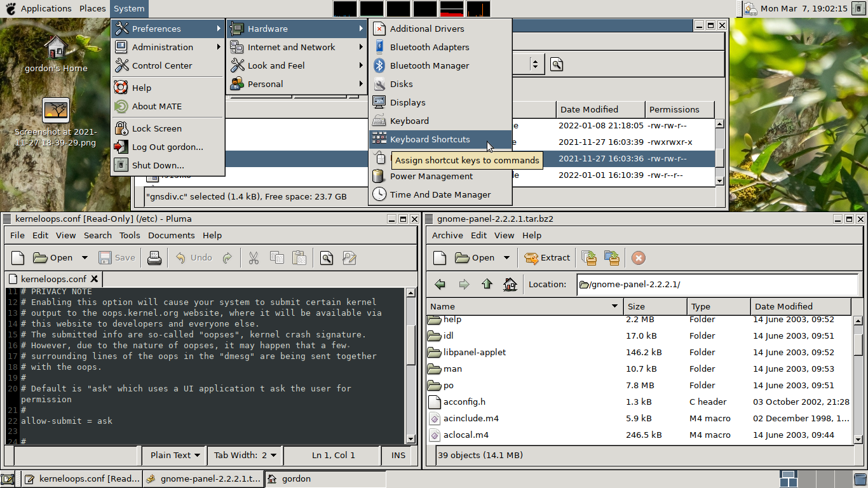Choose Displays from Hardware menu
868x488 pixels.
[x=440, y=102]
